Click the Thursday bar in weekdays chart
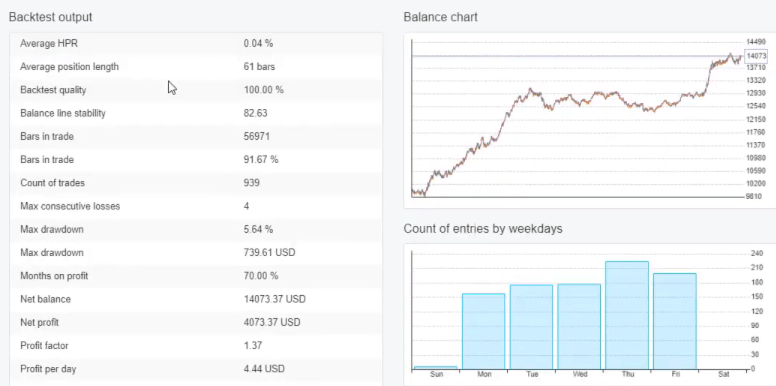The height and width of the screenshot is (386, 776). (x=627, y=315)
